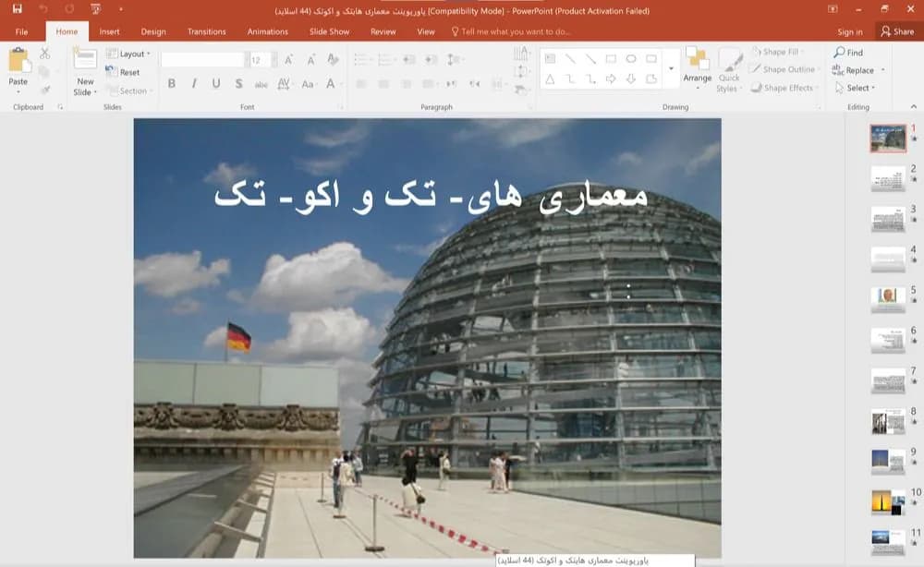
Task: Select the down arrow shape
Action: coord(631,78)
